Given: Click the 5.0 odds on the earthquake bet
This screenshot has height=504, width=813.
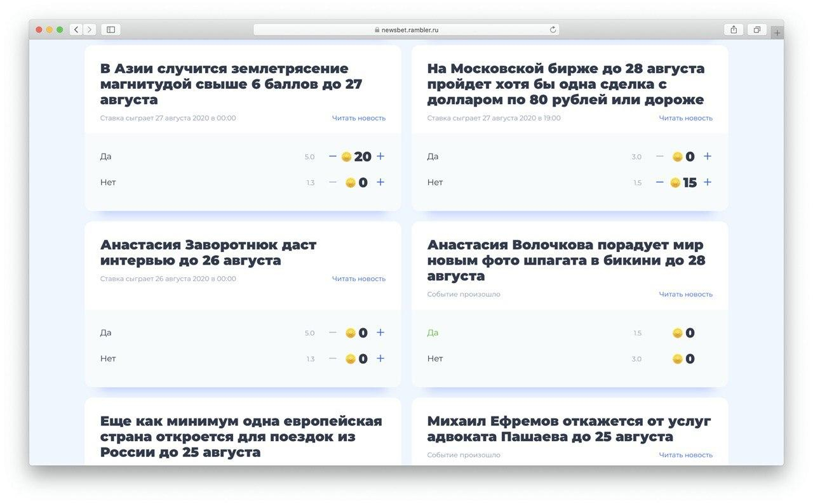Looking at the screenshot, I should click(310, 157).
